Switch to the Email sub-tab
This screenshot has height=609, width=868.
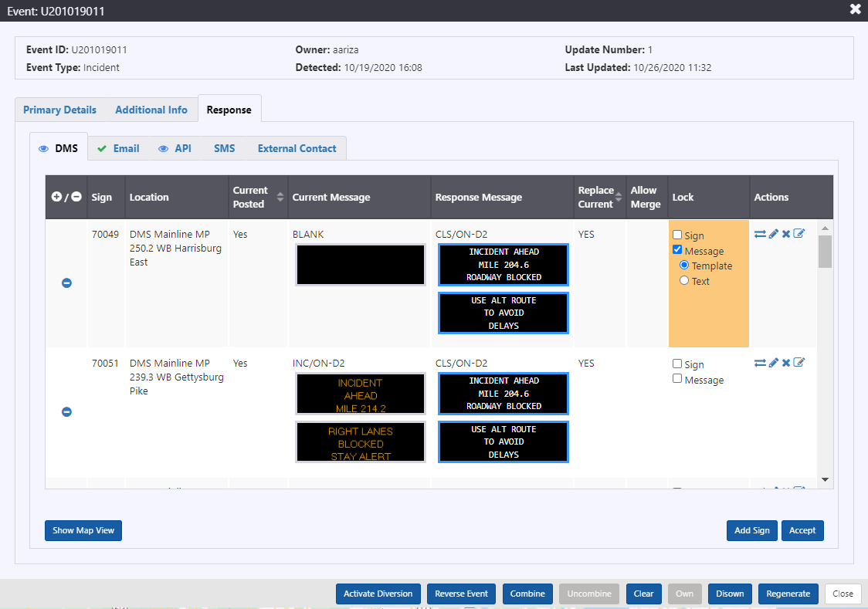coord(118,148)
